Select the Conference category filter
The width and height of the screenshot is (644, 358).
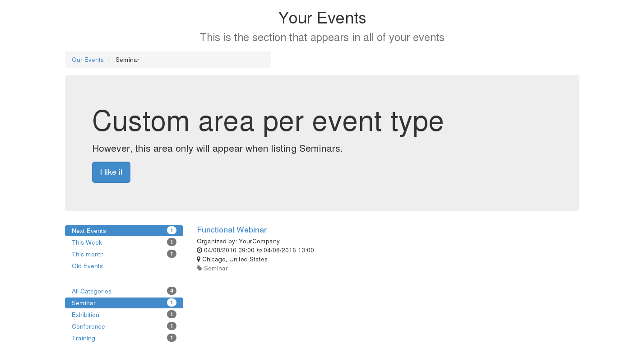[88, 326]
